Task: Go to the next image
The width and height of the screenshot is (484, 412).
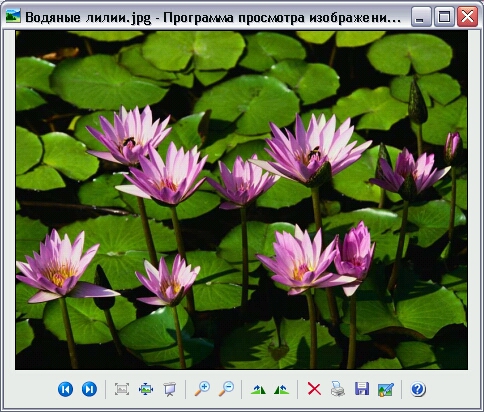Action: pyautogui.click(x=89, y=389)
